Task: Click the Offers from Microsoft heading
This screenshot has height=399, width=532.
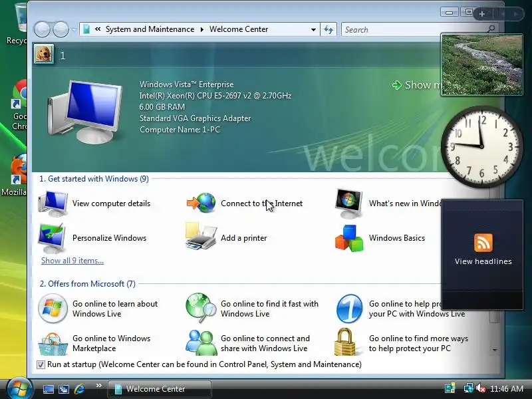Action: pyautogui.click(x=88, y=284)
